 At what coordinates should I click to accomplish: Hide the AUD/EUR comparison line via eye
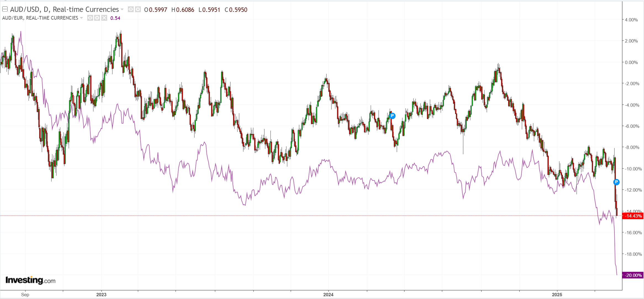pos(90,18)
